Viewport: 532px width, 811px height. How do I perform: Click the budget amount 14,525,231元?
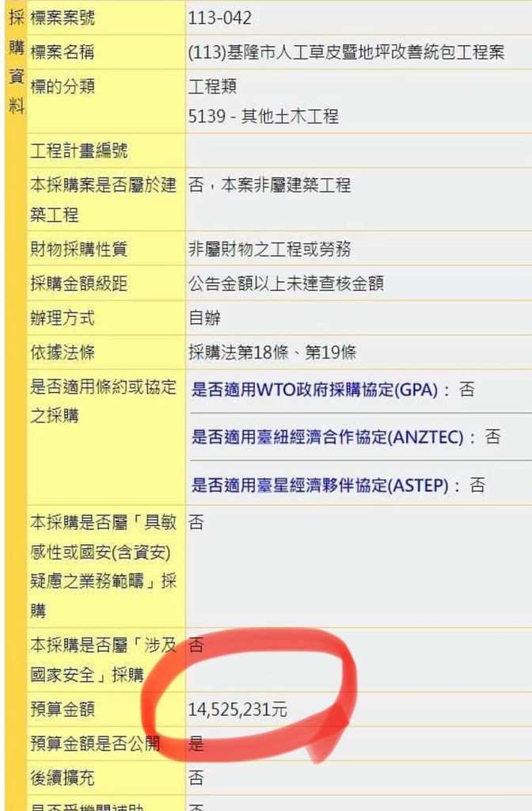pyautogui.click(x=237, y=710)
